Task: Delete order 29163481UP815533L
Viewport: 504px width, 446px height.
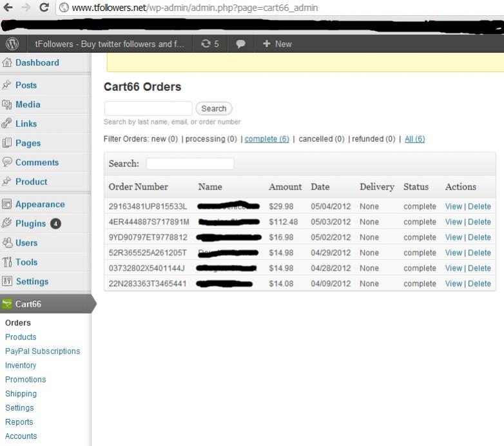Action: 480,206
